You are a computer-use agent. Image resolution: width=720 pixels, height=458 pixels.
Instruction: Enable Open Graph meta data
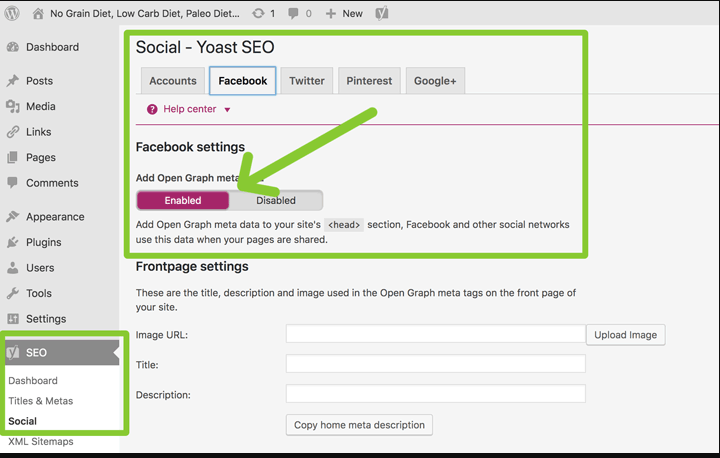point(183,200)
